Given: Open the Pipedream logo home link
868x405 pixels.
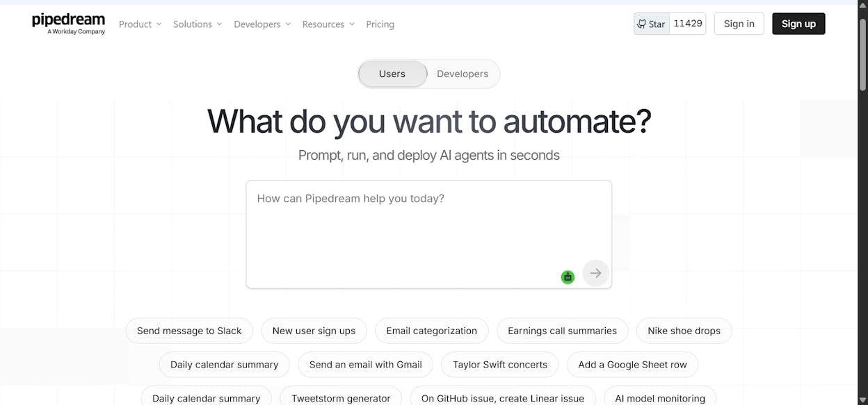Looking at the screenshot, I should tap(68, 24).
